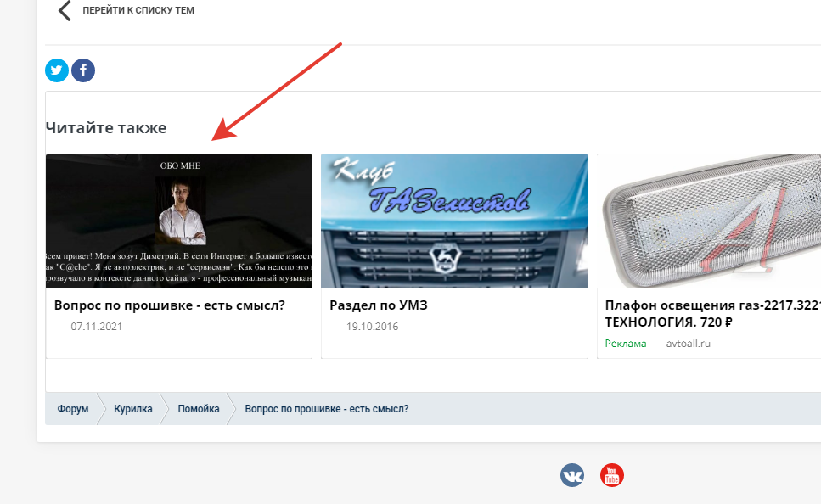Go back via 'Перейти к списку тем' link
The image size is (821, 504).
click(x=138, y=10)
